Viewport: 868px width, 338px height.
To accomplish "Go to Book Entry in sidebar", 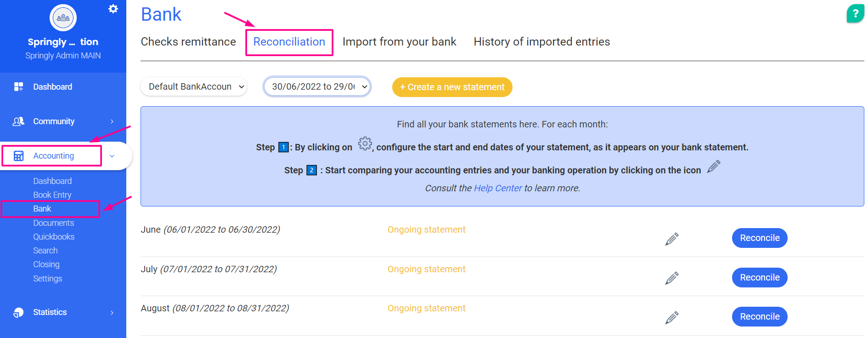I will 52,195.
